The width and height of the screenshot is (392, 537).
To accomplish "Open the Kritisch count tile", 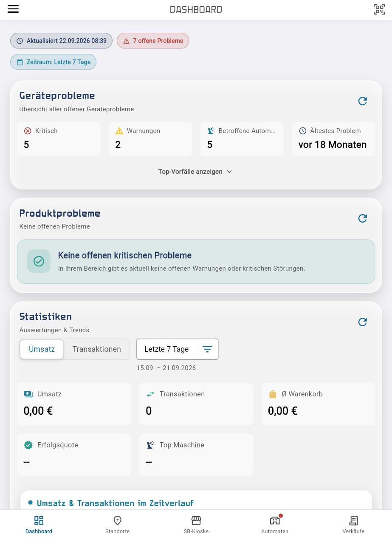I will tap(59, 139).
